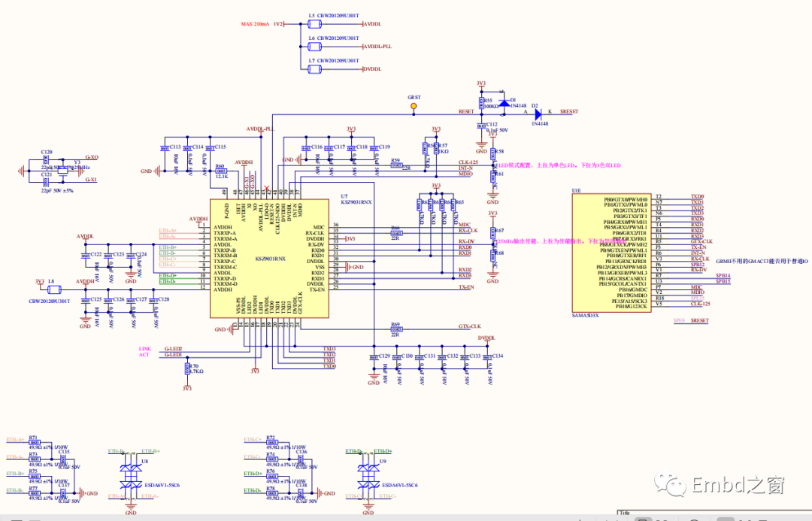The height and width of the screenshot is (521, 812).
Task: Click the pink 'ACT' label
Action: click(x=144, y=355)
